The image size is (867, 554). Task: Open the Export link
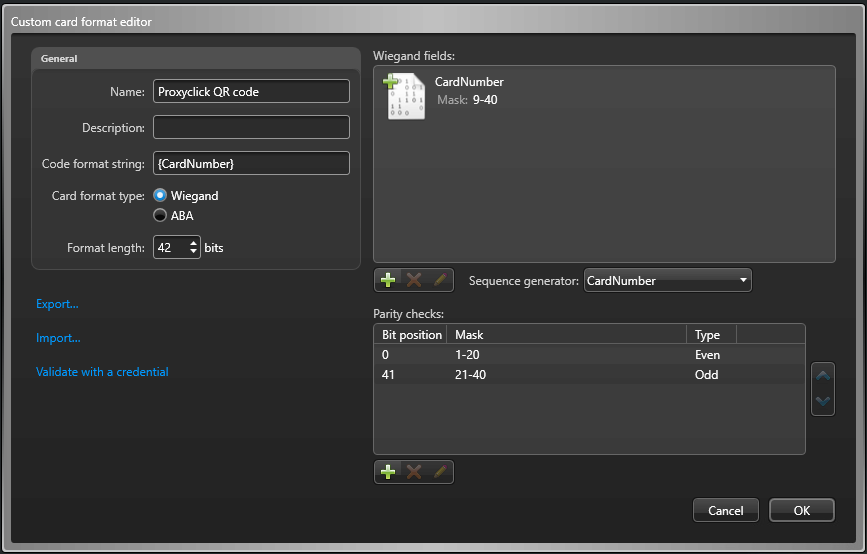57,304
